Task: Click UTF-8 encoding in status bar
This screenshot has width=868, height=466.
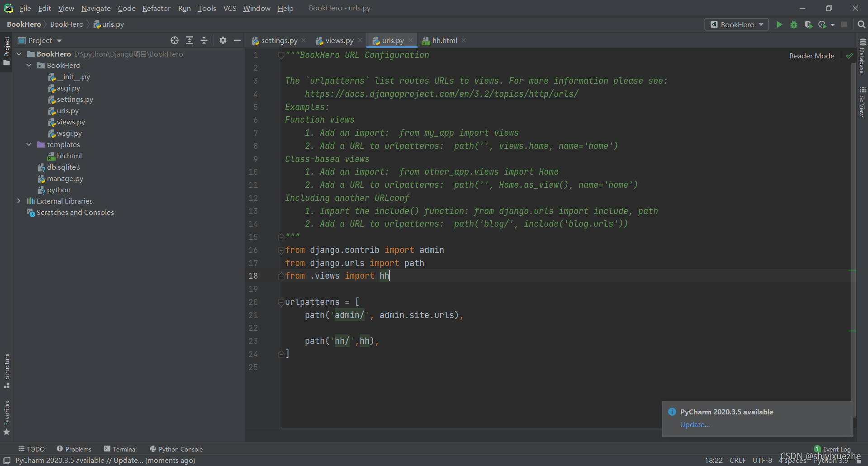Action: (762, 460)
